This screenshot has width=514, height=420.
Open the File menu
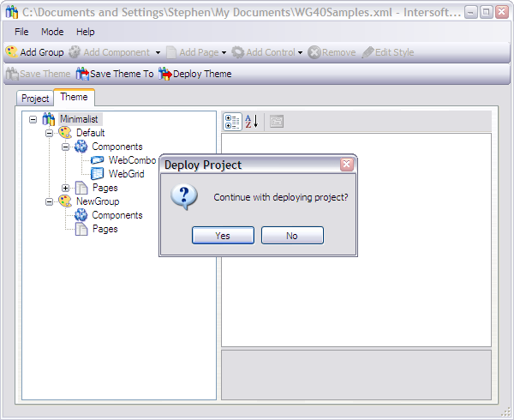[21, 32]
